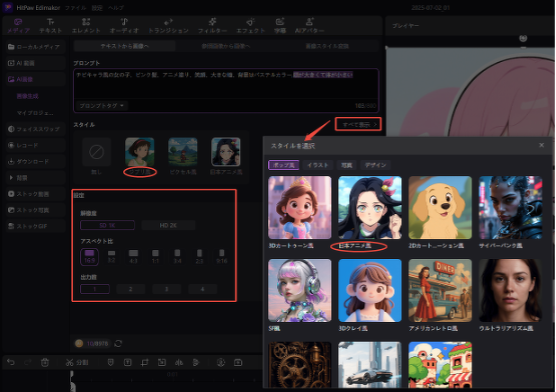The width and height of the screenshot is (556, 392).
Task: Open the エレメント elements module
Action: tap(86, 26)
